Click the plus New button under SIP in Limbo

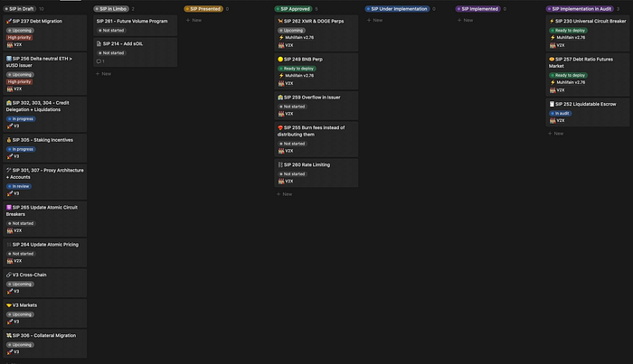click(103, 74)
